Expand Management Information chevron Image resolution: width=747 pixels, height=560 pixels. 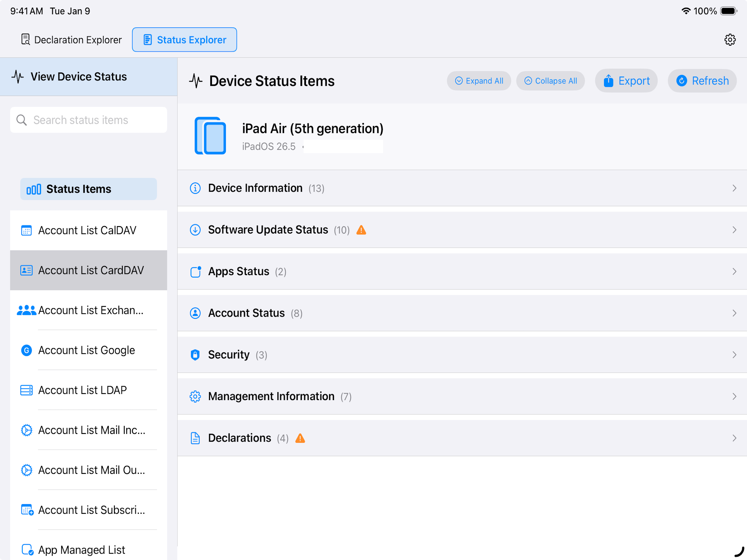point(734,396)
